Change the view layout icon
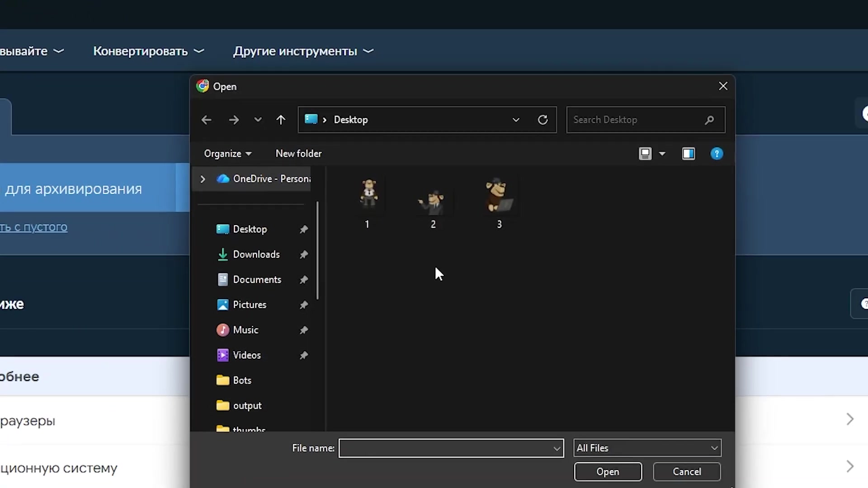The image size is (868, 488). tap(645, 154)
